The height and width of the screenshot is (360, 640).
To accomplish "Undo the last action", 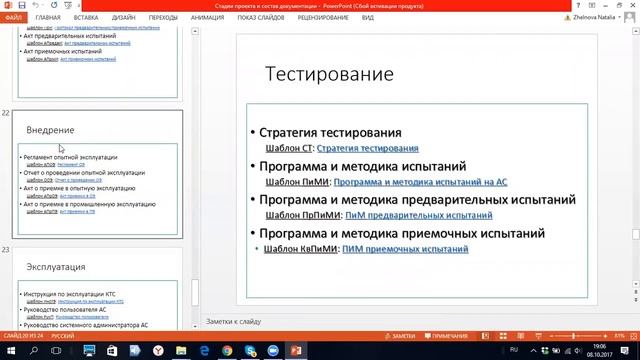I will click(x=36, y=5).
